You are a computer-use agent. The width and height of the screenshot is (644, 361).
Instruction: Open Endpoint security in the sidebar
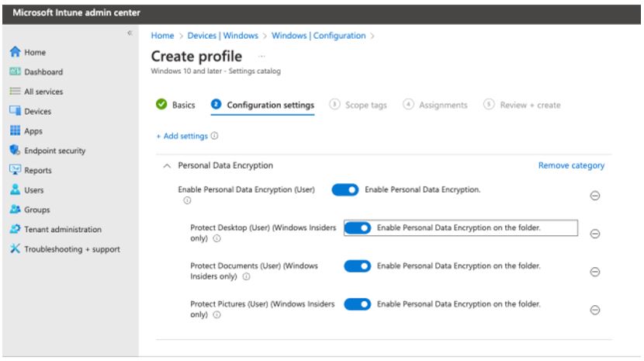click(55, 151)
